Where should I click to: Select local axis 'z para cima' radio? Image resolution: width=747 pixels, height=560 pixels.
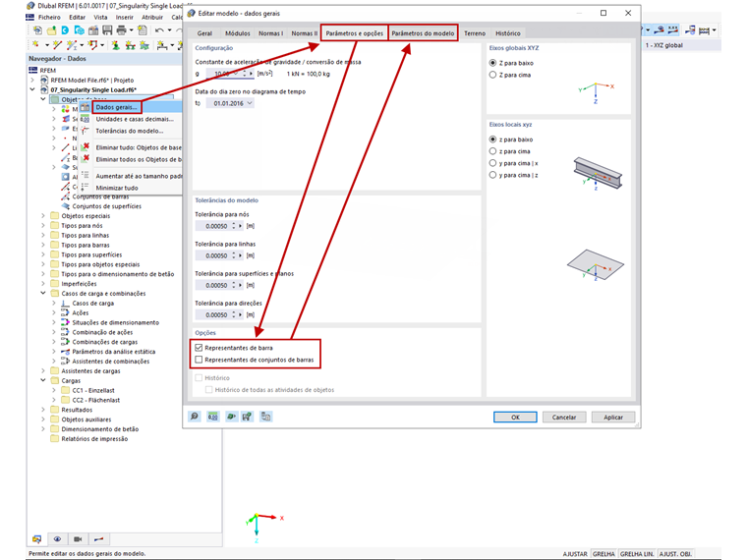point(492,151)
